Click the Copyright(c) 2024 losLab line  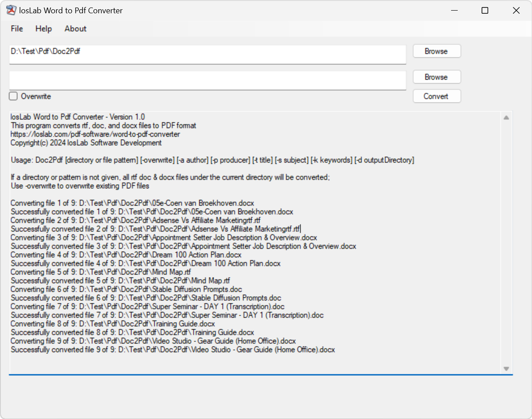86,143
